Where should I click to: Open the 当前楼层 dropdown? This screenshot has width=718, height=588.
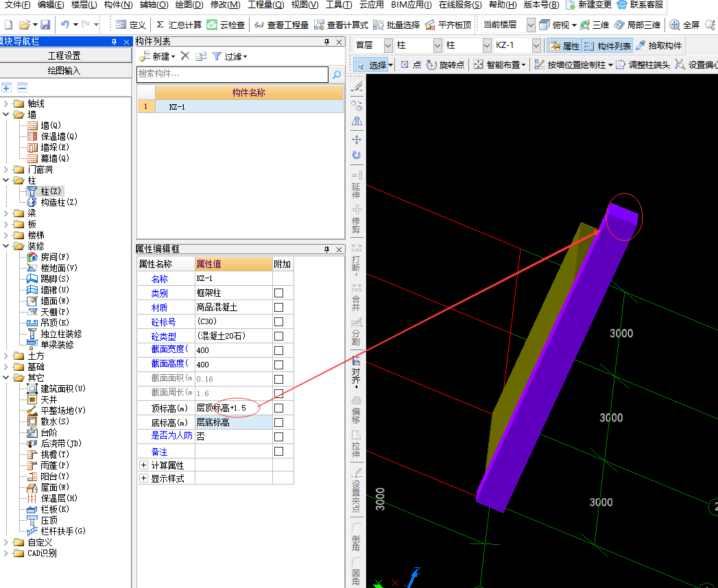530,25
